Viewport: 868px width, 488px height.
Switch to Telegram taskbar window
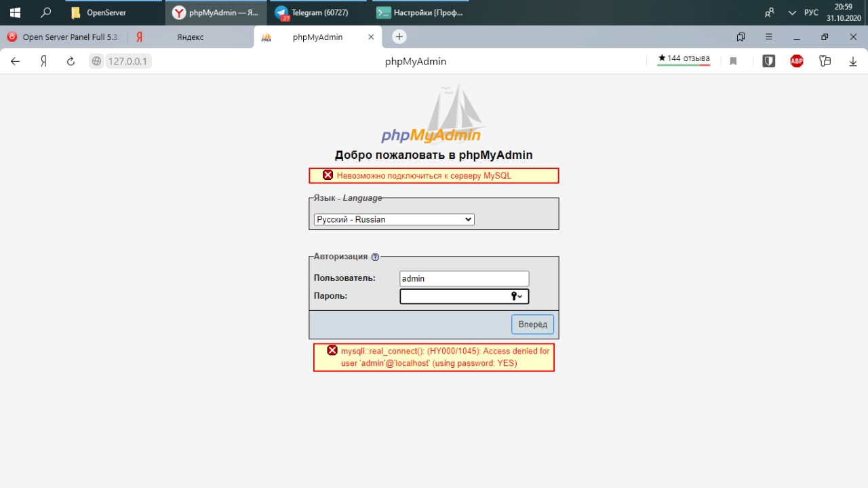coord(319,12)
